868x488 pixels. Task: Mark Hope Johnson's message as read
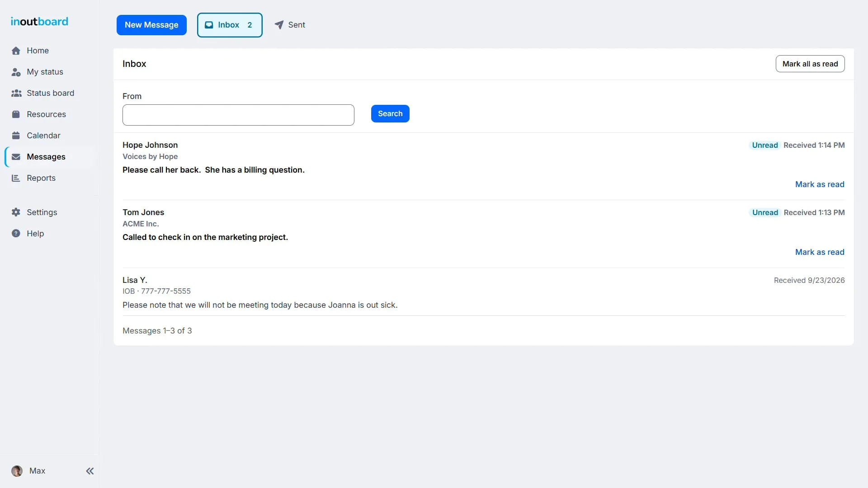[x=820, y=184]
